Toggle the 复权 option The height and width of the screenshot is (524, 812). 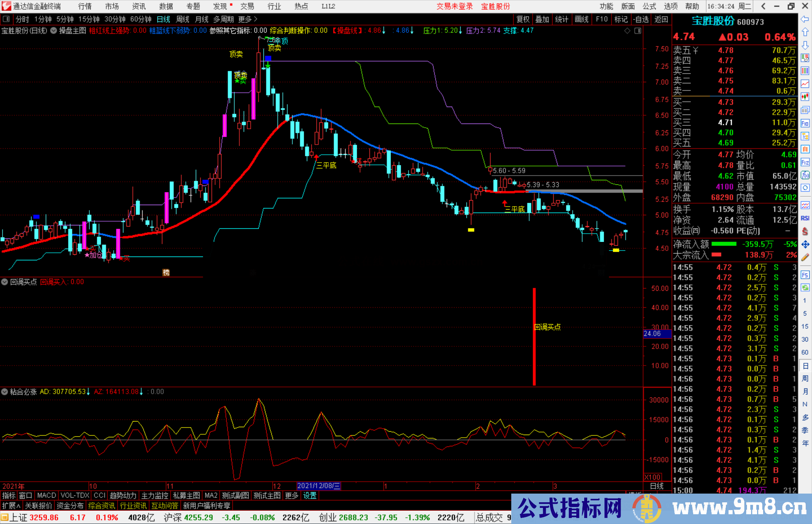tap(523, 19)
